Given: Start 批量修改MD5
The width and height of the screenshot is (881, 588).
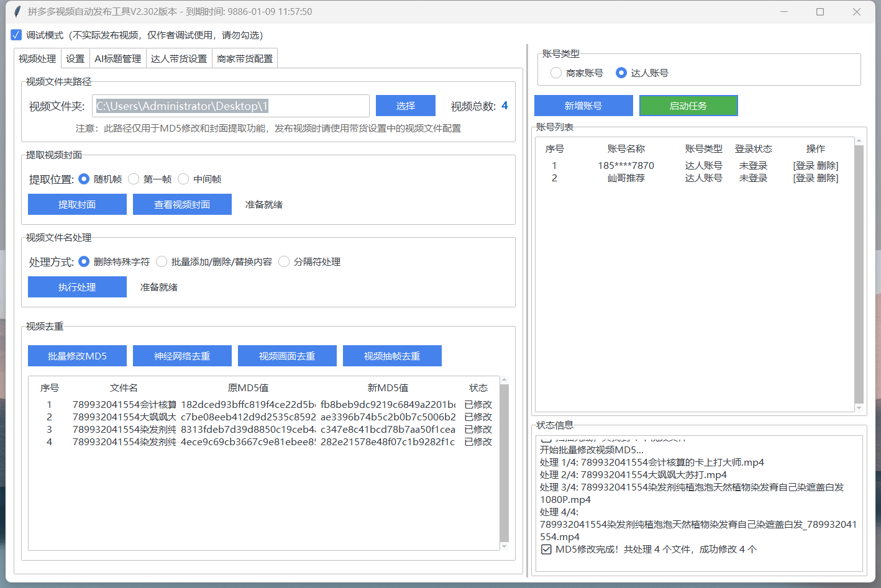Looking at the screenshot, I should 77,356.
